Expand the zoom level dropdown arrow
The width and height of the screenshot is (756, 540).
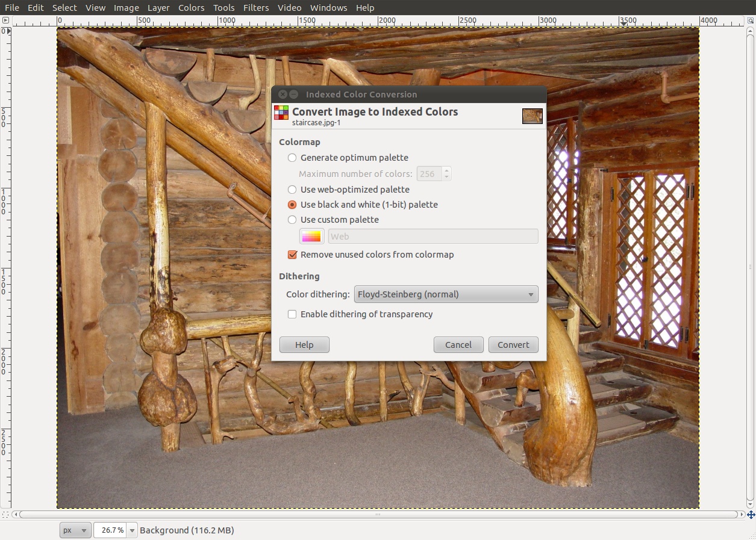click(133, 530)
